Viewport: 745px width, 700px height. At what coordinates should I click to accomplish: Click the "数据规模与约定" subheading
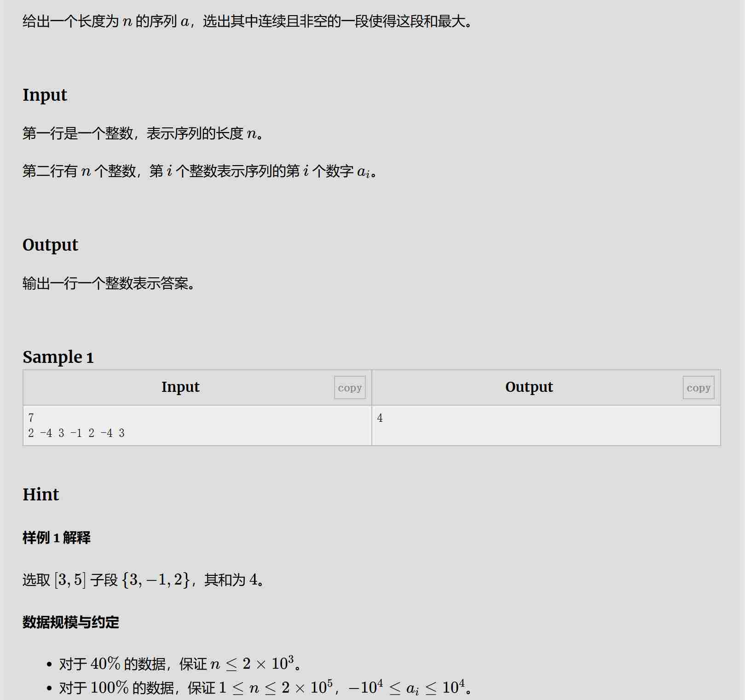click(x=71, y=622)
